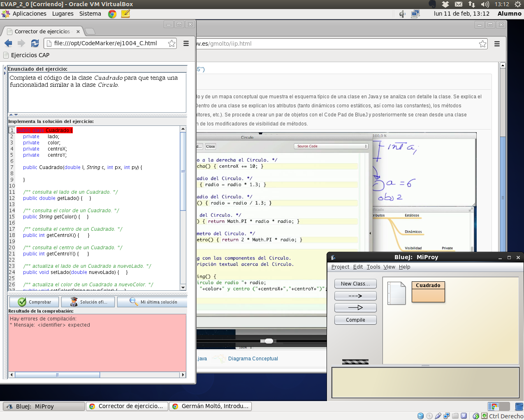Bookmark ej1004_C.html with the star icon
Screen dimensions: 524x420
(172, 43)
